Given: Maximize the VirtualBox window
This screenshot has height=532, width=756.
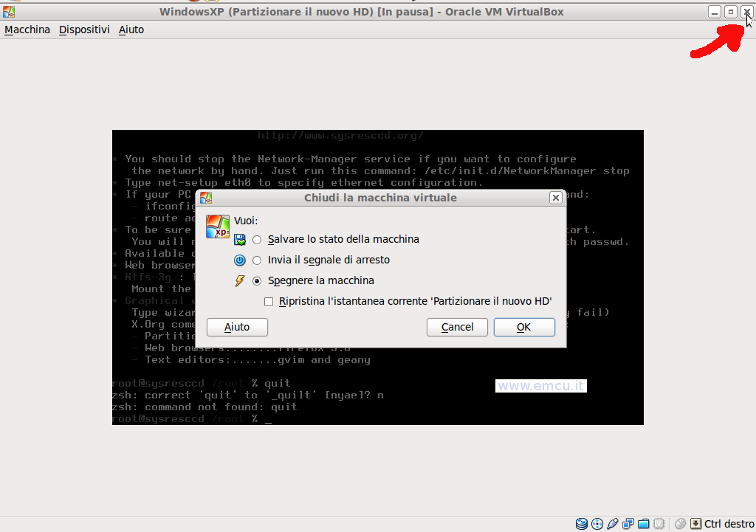Looking at the screenshot, I should [x=730, y=12].
